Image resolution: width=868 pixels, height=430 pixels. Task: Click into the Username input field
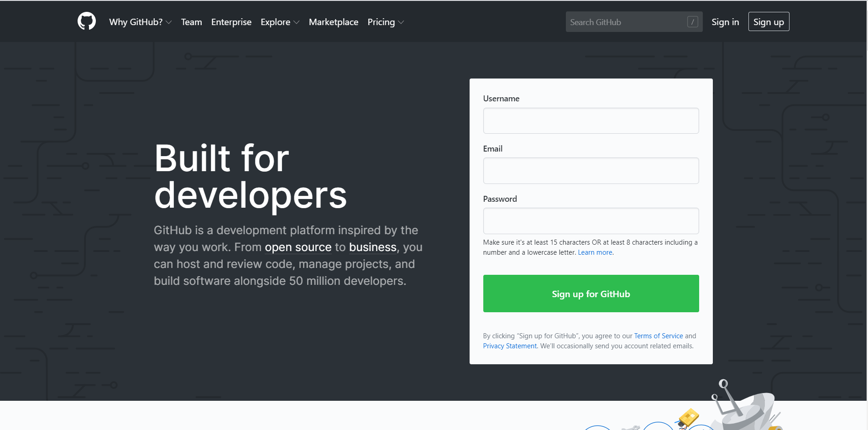tap(591, 121)
